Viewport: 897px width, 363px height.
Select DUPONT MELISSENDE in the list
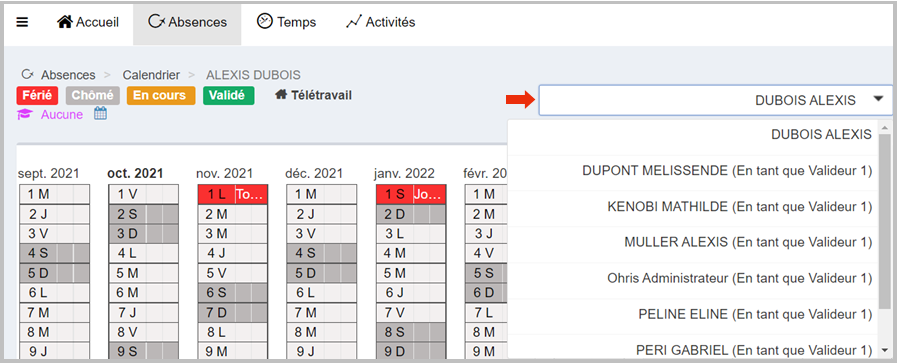pos(693,171)
